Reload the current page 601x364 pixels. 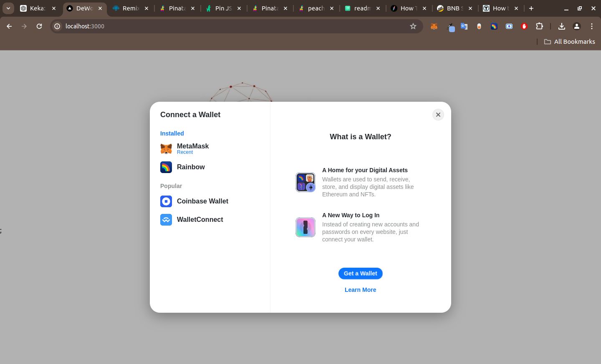click(39, 26)
